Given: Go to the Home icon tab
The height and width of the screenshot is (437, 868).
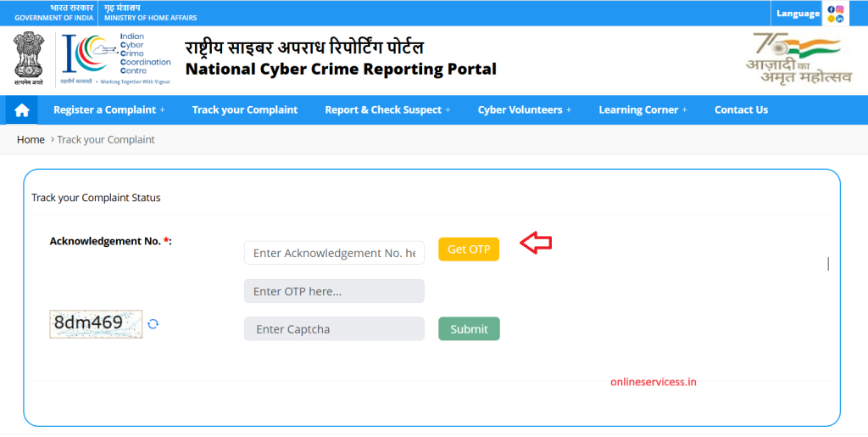Looking at the screenshot, I should tap(21, 109).
